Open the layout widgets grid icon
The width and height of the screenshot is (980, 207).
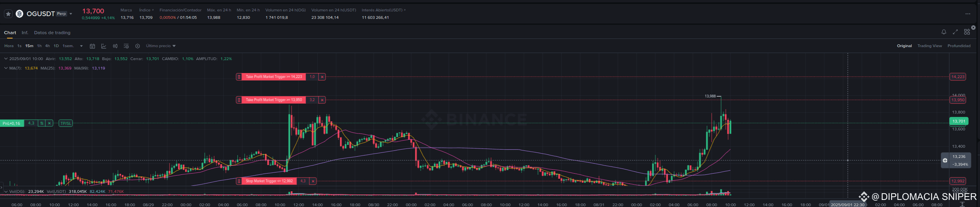[967, 32]
